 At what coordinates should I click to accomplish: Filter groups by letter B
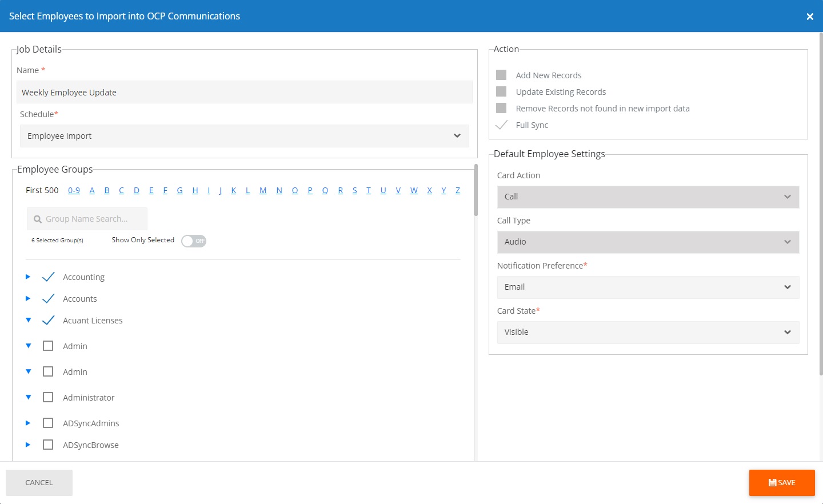[x=107, y=190]
